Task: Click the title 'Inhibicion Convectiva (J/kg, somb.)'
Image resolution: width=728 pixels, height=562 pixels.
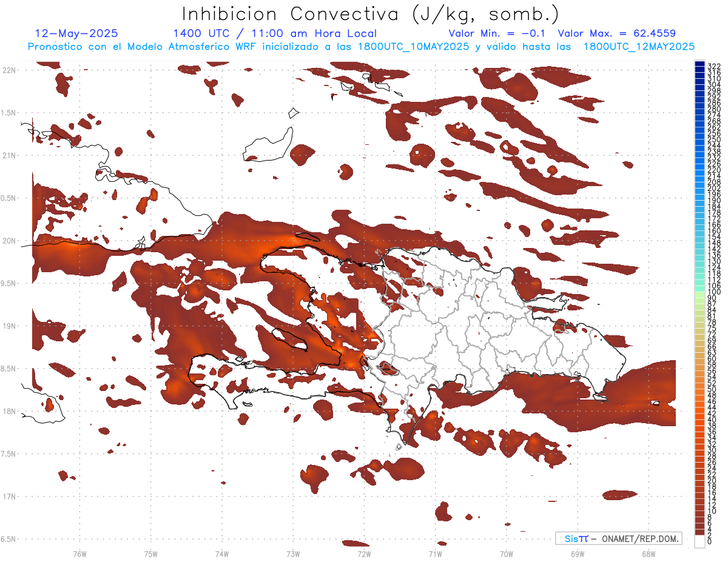Action: click(371, 14)
